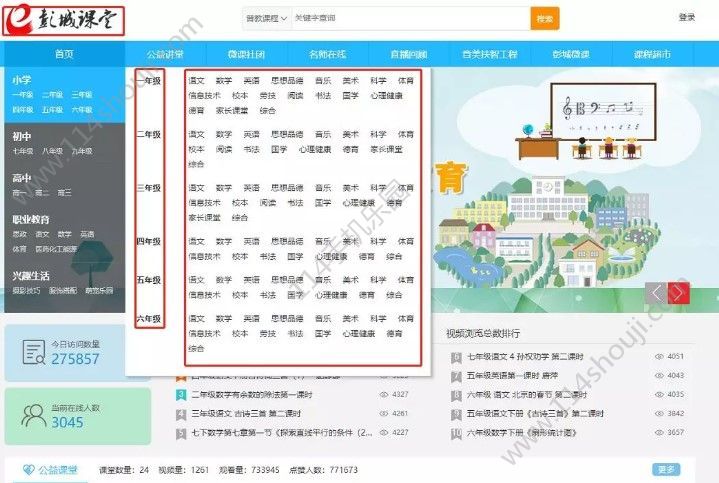Click the 登录 link at top right
Screen dimensions: 719x483
(x=686, y=17)
